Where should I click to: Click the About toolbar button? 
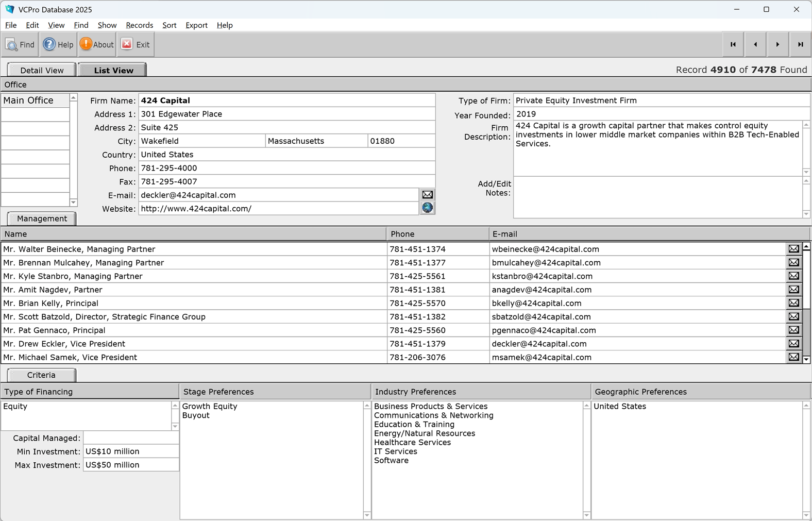[x=97, y=44]
